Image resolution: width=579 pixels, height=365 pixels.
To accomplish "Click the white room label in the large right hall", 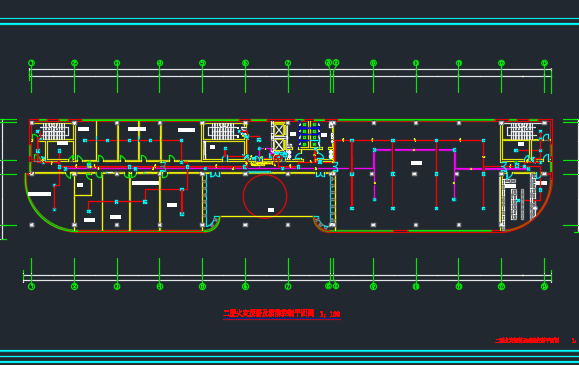I will tap(416, 163).
